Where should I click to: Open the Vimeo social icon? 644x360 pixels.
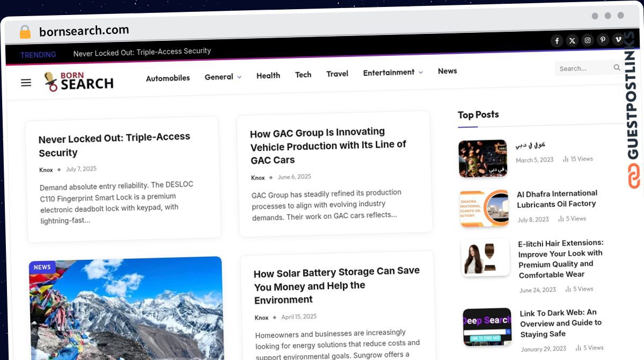point(618,39)
